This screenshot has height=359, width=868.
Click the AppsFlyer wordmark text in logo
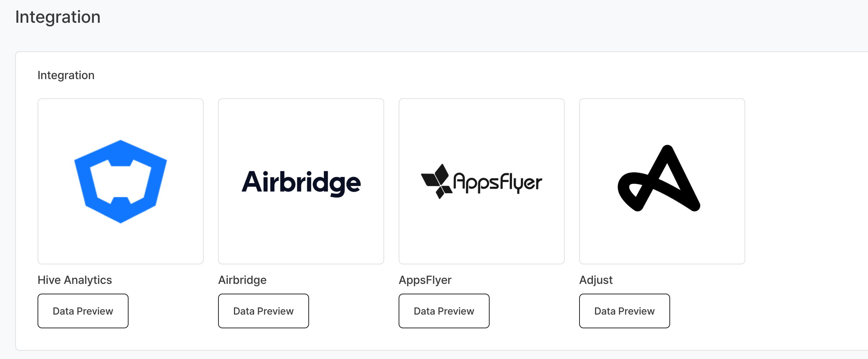point(498,182)
